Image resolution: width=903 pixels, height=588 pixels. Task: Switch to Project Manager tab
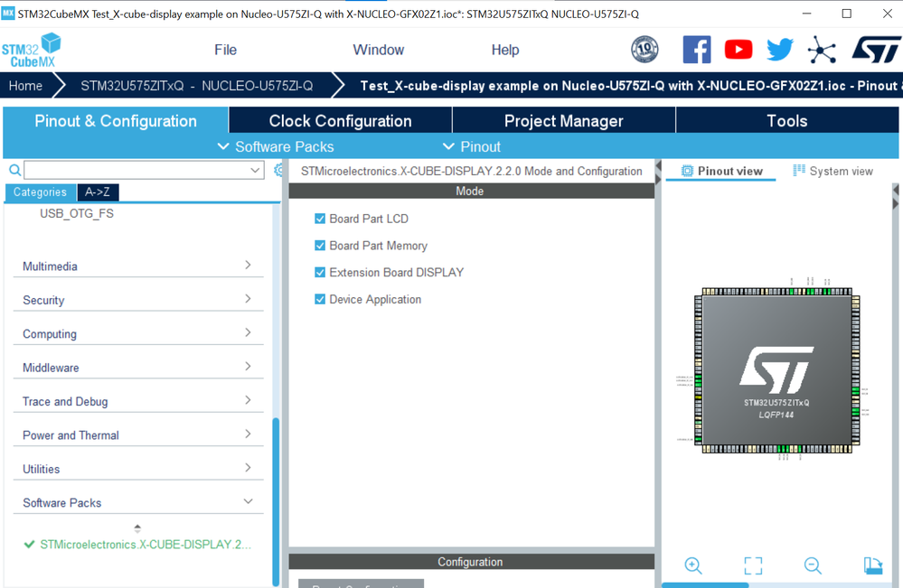click(x=564, y=121)
